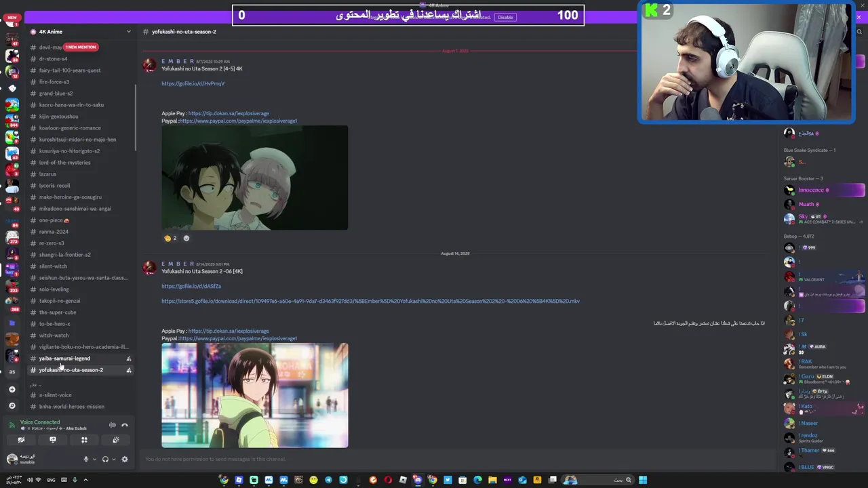Open Microsoft Store from the taskbar
This screenshot has height=488, width=868.
(462, 480)
